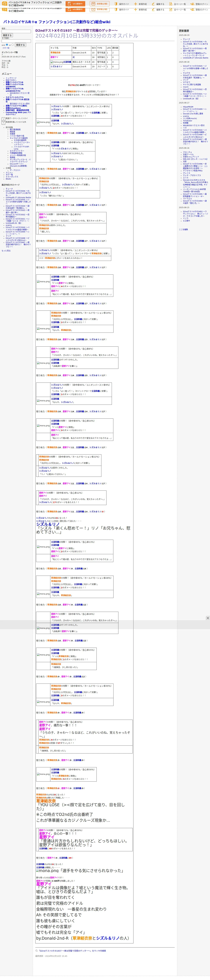Open クローチェ in 更新履歴 list
Screen dimensions: 210x980
click(188, 152)
